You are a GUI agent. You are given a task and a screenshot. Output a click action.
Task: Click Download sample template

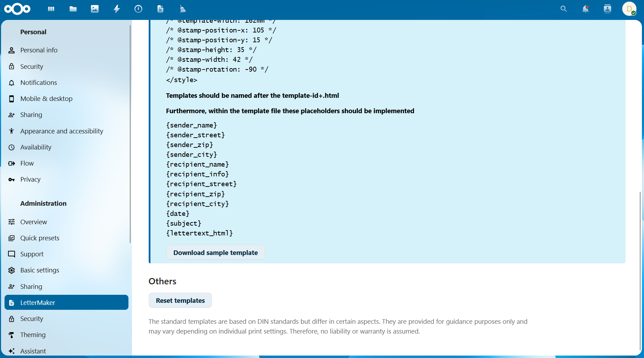tap(215, 252)
